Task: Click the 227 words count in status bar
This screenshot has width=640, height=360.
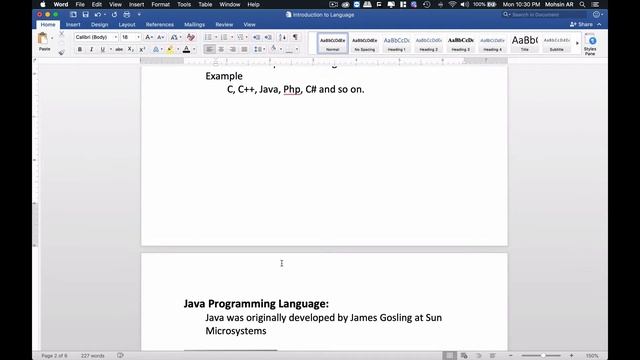Action: click(x=93, y=356)
